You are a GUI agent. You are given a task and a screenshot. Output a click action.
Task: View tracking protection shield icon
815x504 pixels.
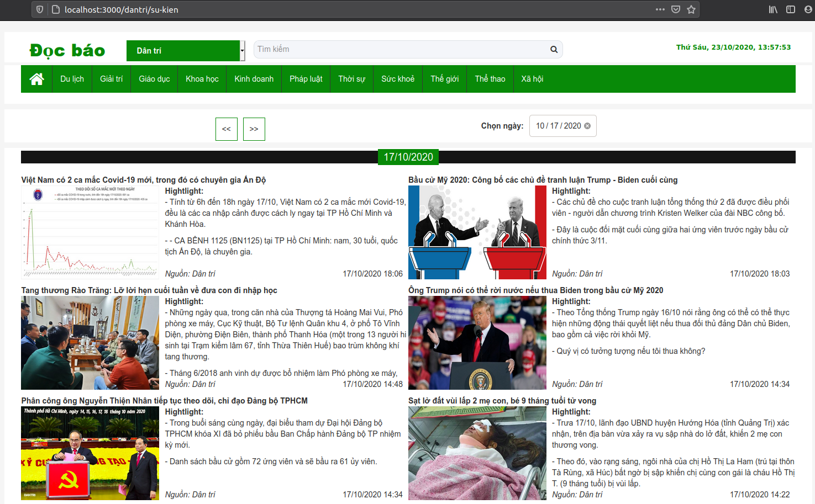point(40,9)
